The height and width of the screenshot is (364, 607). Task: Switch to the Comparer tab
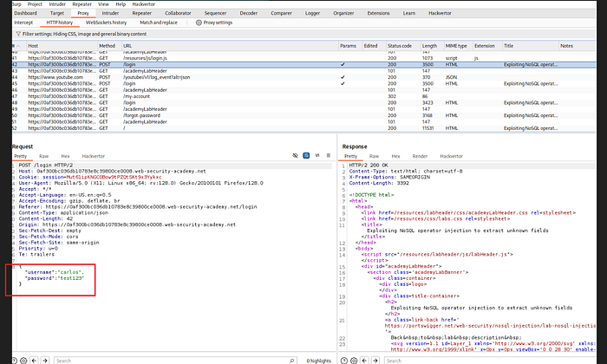(282, 13)
